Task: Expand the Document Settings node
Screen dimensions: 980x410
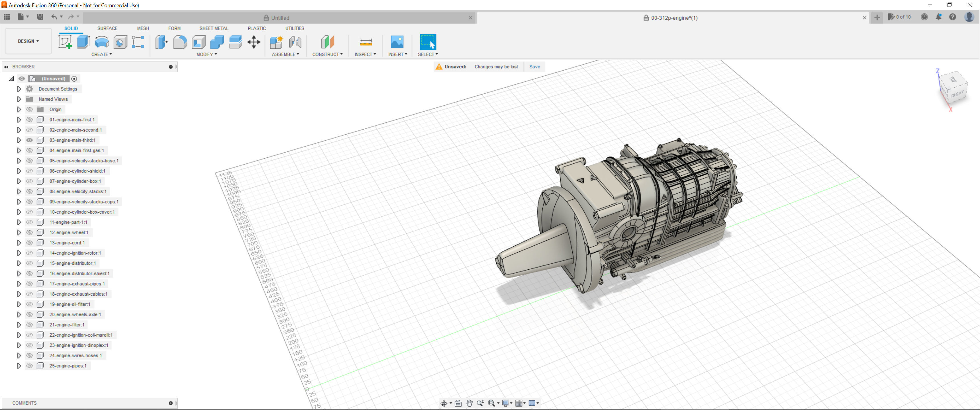Action: pyautogui.click(x=19, y=89)
